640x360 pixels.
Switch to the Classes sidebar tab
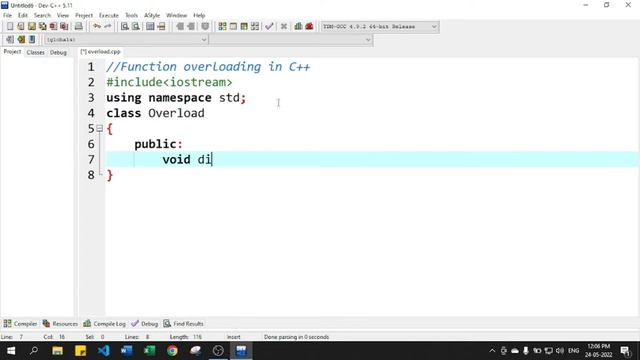[x=36, y=52]
